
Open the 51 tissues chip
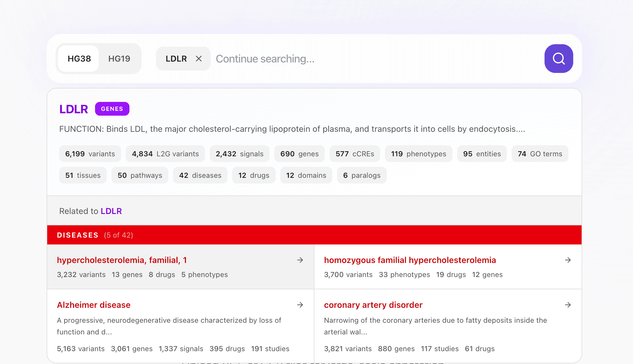[83, 175]
